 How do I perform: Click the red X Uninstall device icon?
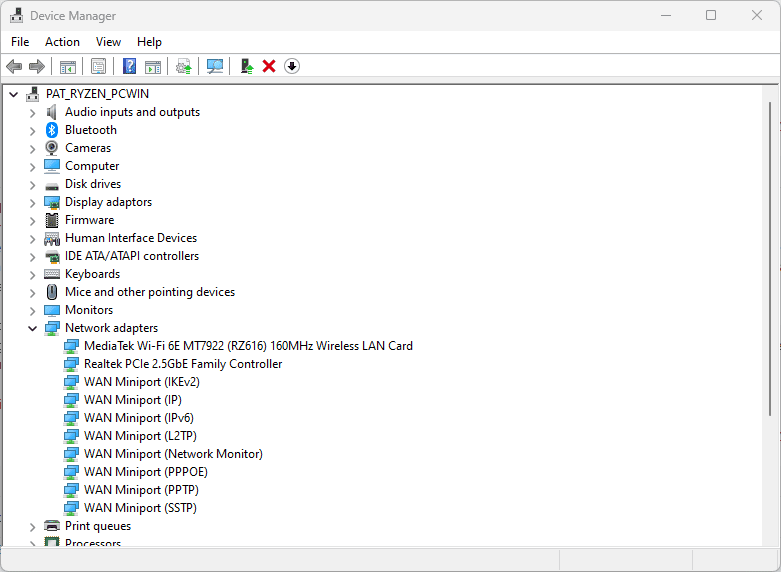click(x=269, y=66)
